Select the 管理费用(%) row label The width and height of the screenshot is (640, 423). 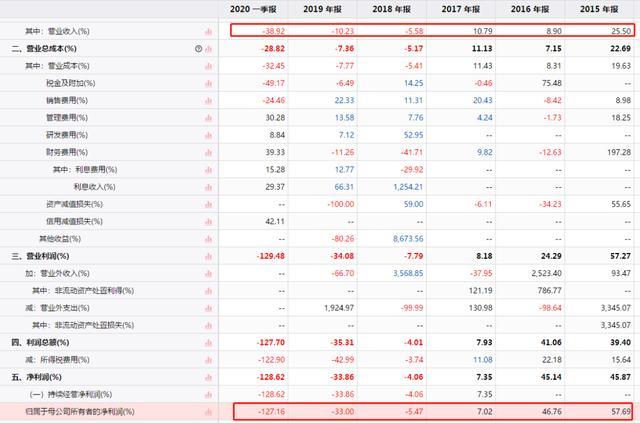[67, 118]
